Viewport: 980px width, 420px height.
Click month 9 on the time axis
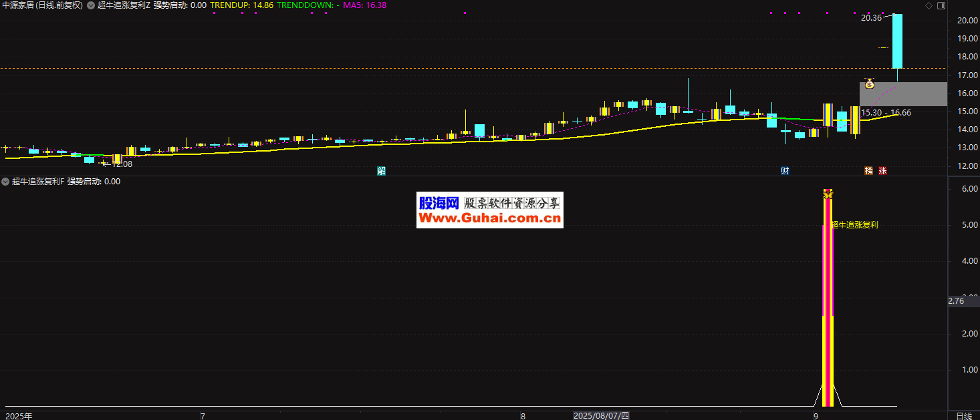coord(816,415)
